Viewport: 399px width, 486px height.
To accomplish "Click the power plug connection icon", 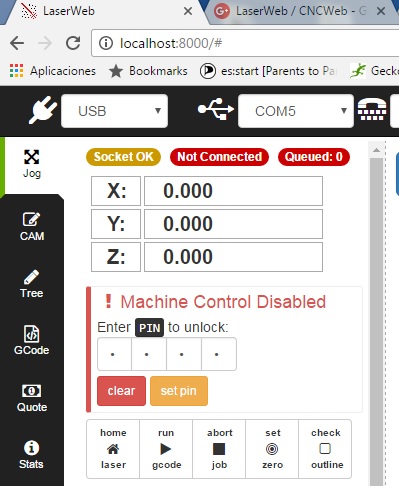I will [42, 110].
